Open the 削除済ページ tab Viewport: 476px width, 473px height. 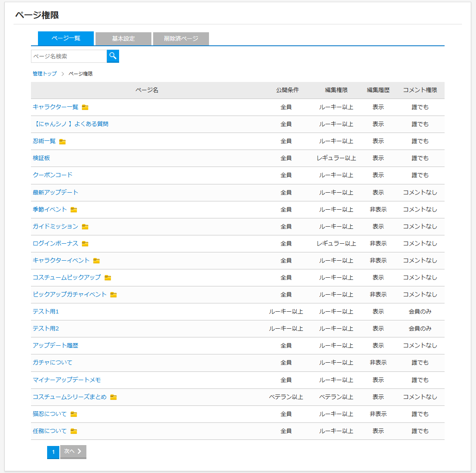tap(181, 38)
